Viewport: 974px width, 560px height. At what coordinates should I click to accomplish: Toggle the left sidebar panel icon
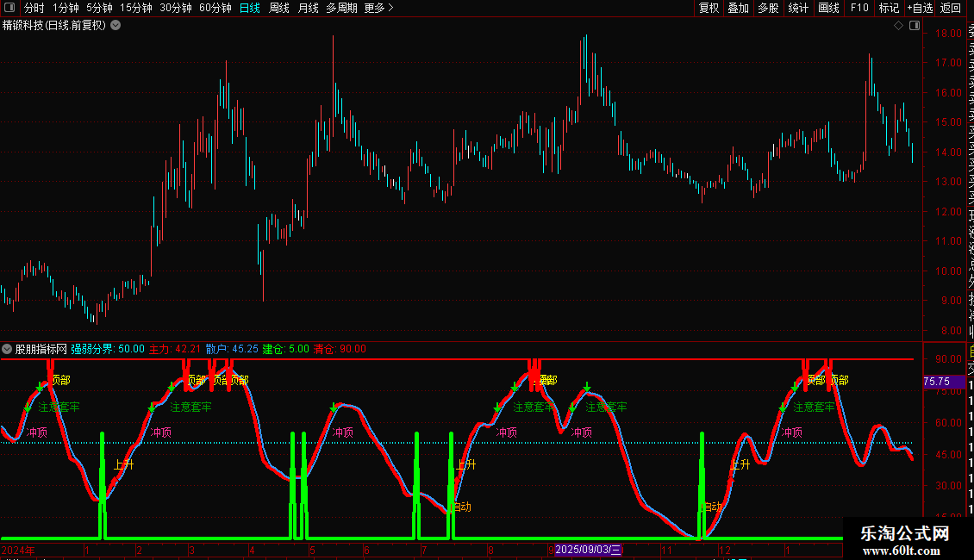click(9, 8)
